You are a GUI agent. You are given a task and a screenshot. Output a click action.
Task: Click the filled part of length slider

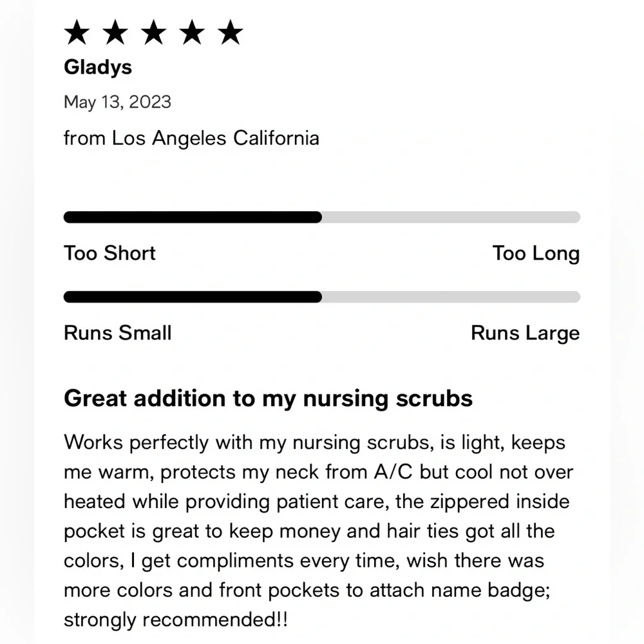tap(193, 217)
